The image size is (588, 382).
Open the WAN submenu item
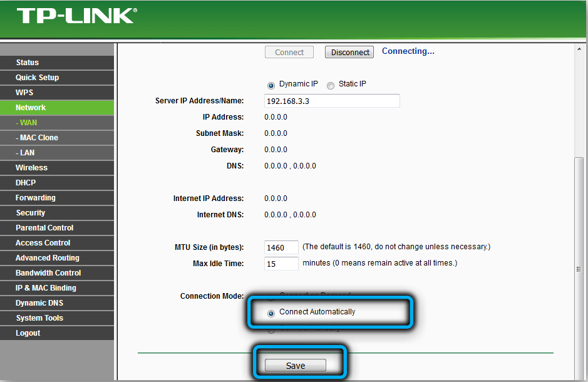(57, 123)
